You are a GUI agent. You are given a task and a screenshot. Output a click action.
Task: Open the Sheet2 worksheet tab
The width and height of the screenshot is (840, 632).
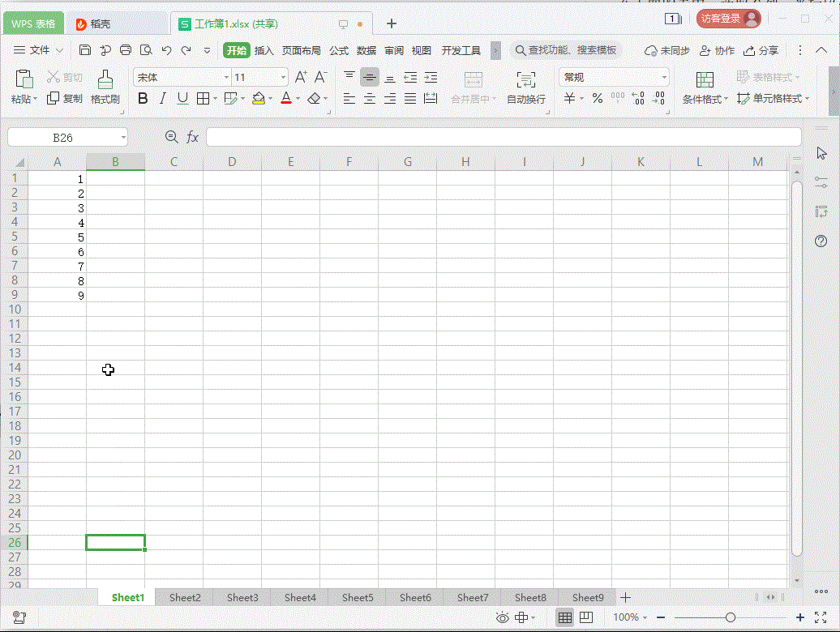click(x=185, y=597)
